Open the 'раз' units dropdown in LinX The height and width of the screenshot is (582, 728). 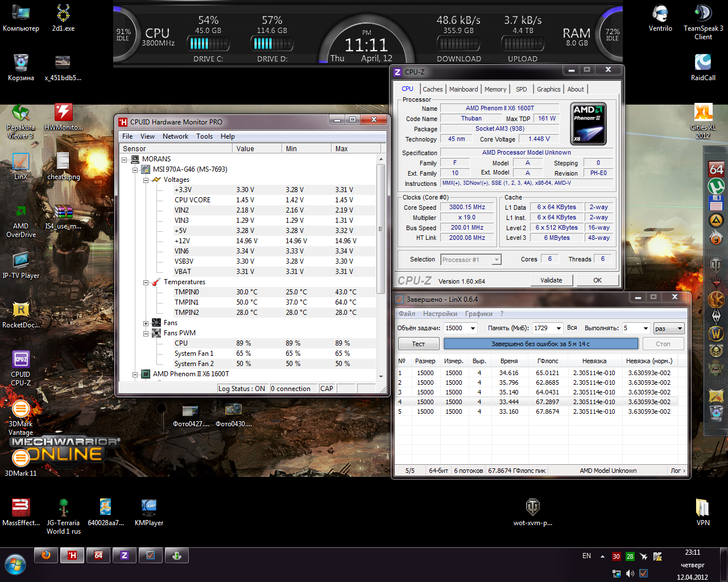669,329
